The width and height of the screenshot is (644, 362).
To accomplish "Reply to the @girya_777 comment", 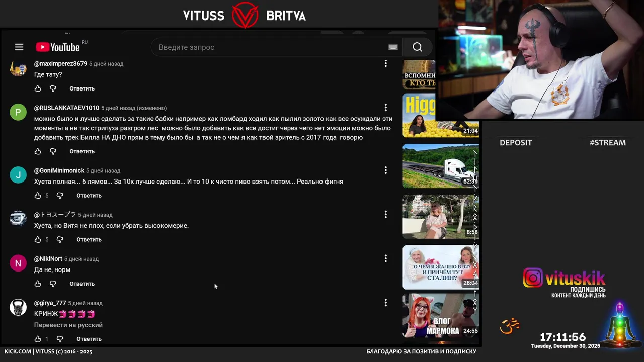I will pos(89,339).
